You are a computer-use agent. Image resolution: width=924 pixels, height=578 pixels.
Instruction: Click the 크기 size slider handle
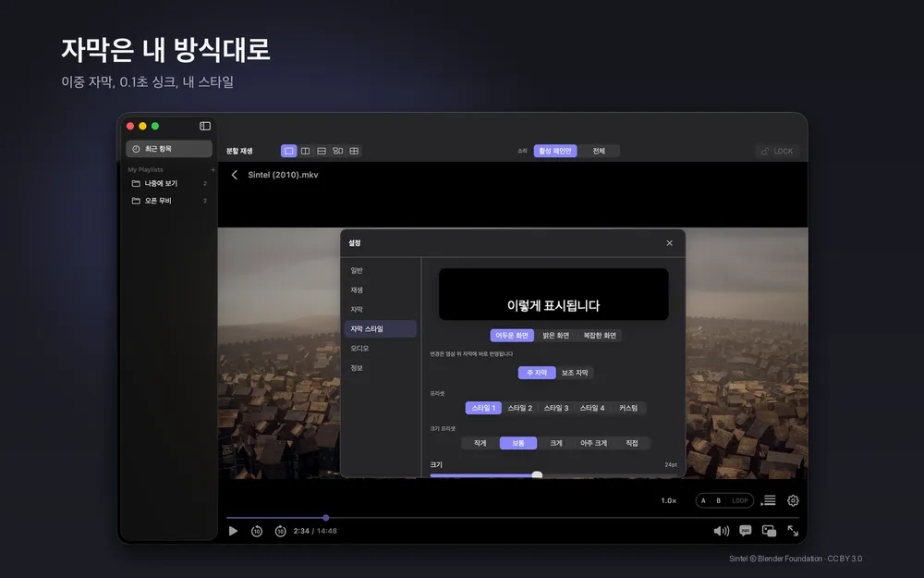click(537, 474)
